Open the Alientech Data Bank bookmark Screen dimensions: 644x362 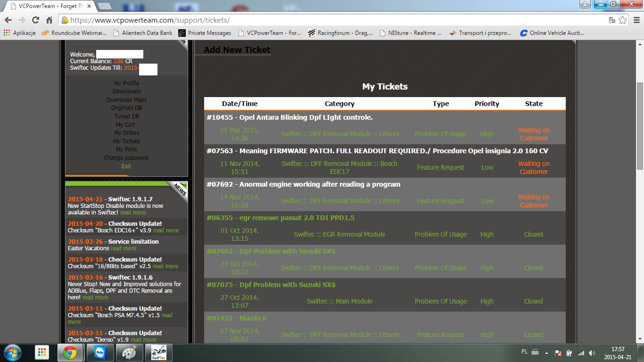coord(142,33)
